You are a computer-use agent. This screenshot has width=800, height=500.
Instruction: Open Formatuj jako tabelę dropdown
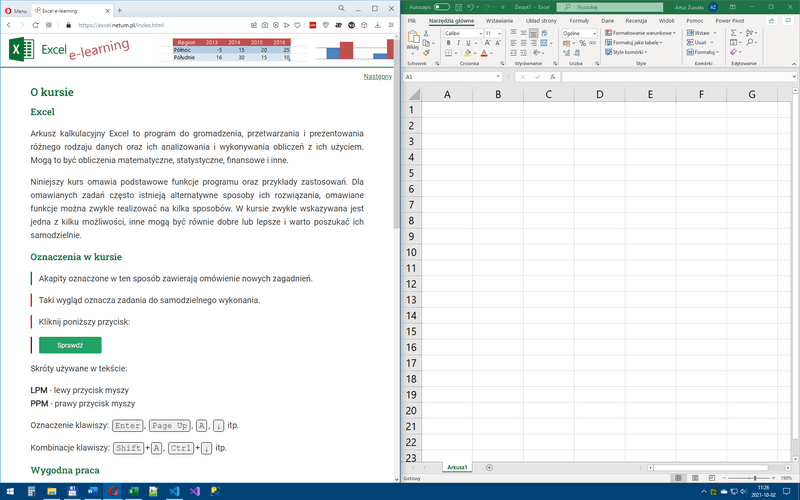click(634, 42)
